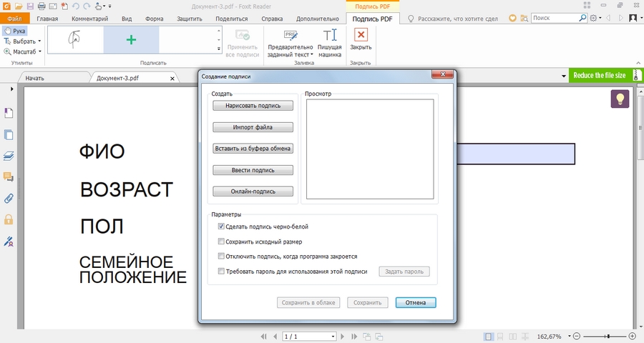This screenshot has height=343, width=644.
Task: Uncheck 'Сделать подпись черно-белой'
Action: click(x=221, y=227)
